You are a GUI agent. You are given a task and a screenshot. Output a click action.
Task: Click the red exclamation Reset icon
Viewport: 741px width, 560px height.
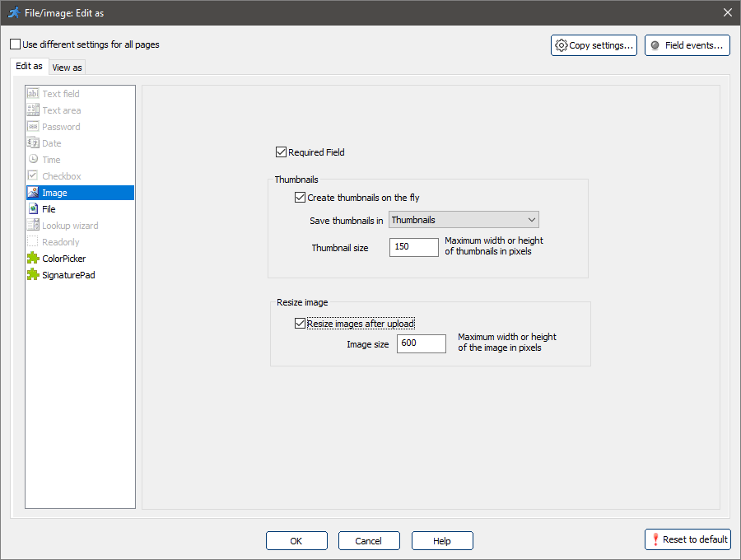pos(655,539)
